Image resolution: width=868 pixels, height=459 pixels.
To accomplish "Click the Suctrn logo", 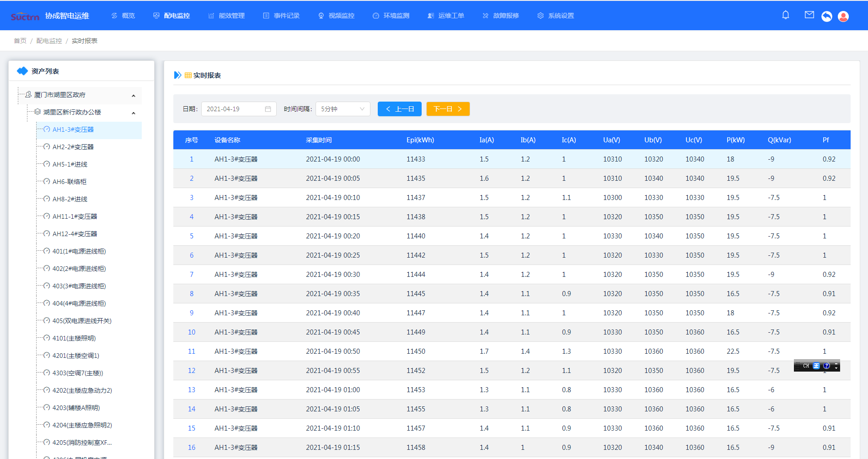I will (x=25, y=16).
